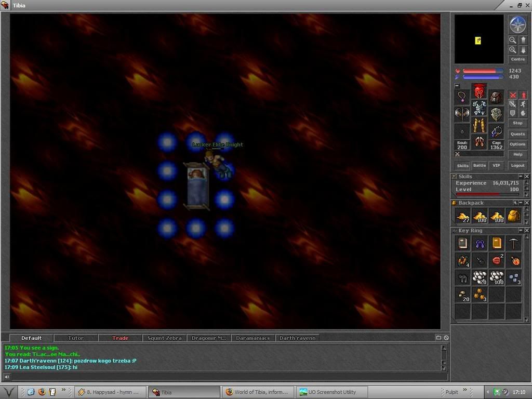
Task: Select the orange book in Key Ring
Action: (497, 243)
